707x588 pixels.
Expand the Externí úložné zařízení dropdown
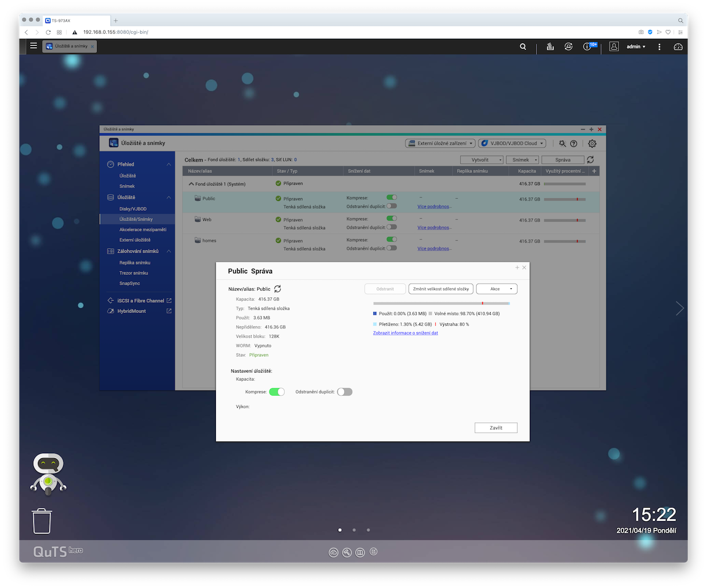pos(440,144)
